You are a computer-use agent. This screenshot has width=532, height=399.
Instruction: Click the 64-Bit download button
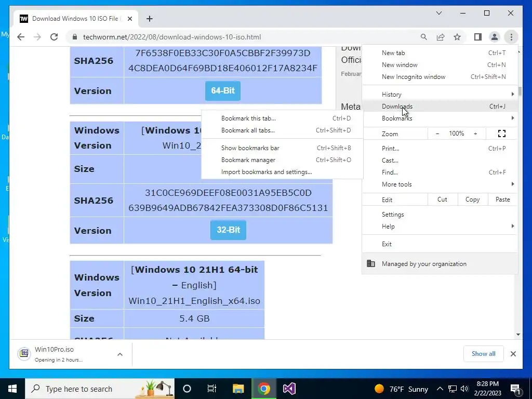point(222,90)
